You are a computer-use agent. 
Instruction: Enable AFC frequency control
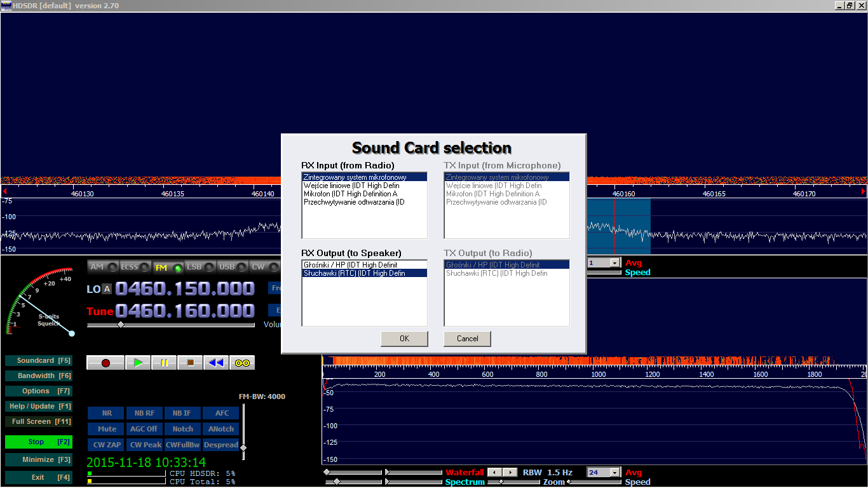(221, 413)
